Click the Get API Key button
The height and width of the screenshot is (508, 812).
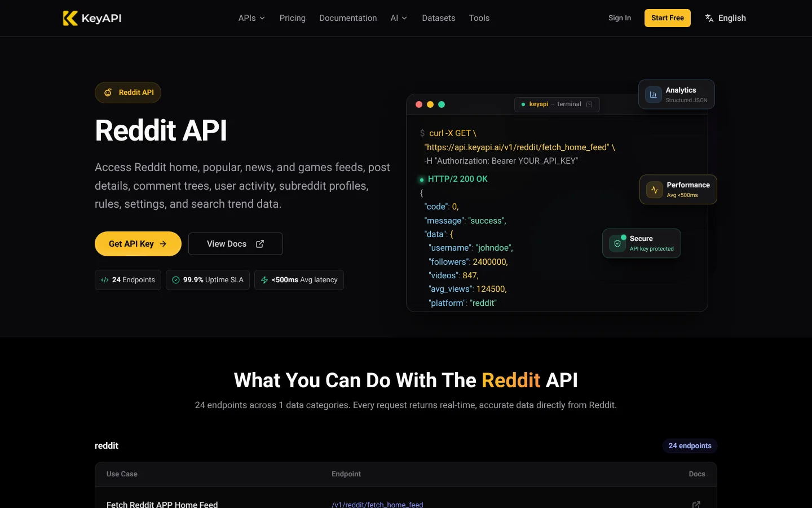138,244
